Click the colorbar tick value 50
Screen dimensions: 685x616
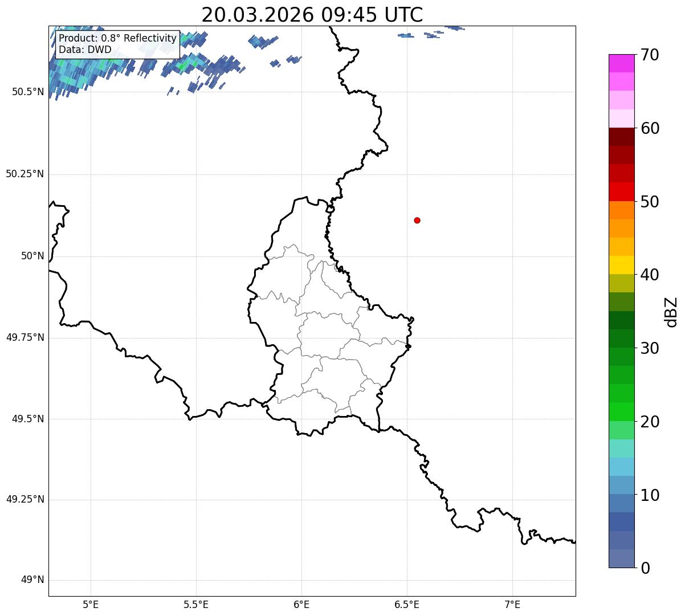[650, 202]
